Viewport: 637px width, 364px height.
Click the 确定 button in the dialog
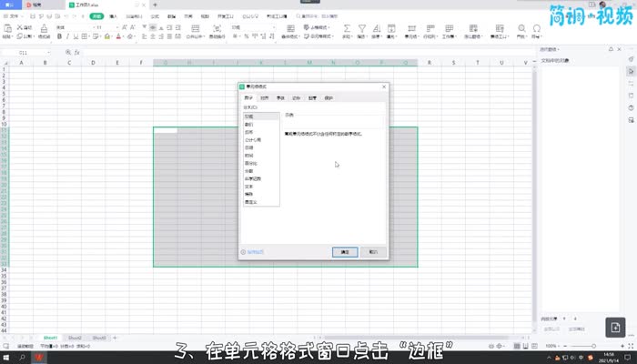click(345, 251)
